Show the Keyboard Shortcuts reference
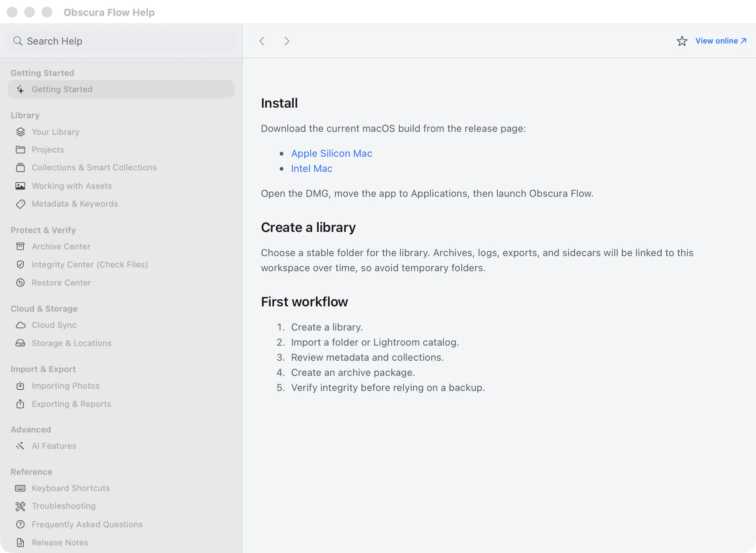Image resolution: width=756 pixels, height=553 pixels. click(x=121, y=488)
